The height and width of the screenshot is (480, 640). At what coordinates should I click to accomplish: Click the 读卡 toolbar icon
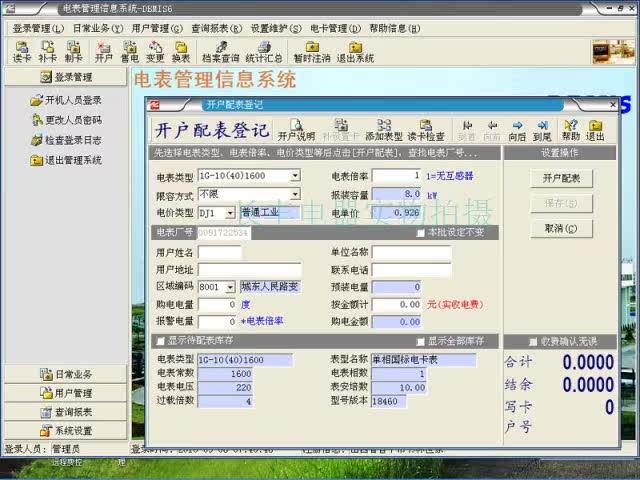[22, 52]
